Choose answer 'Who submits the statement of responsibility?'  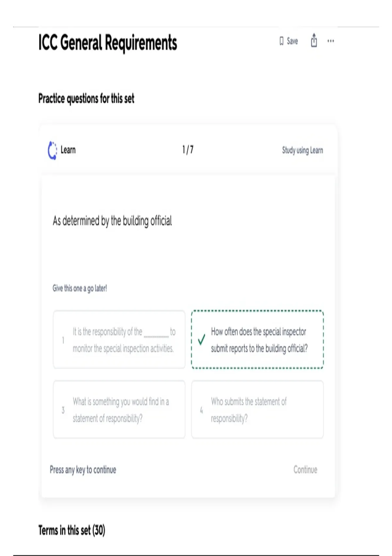[x=257, y=409]
